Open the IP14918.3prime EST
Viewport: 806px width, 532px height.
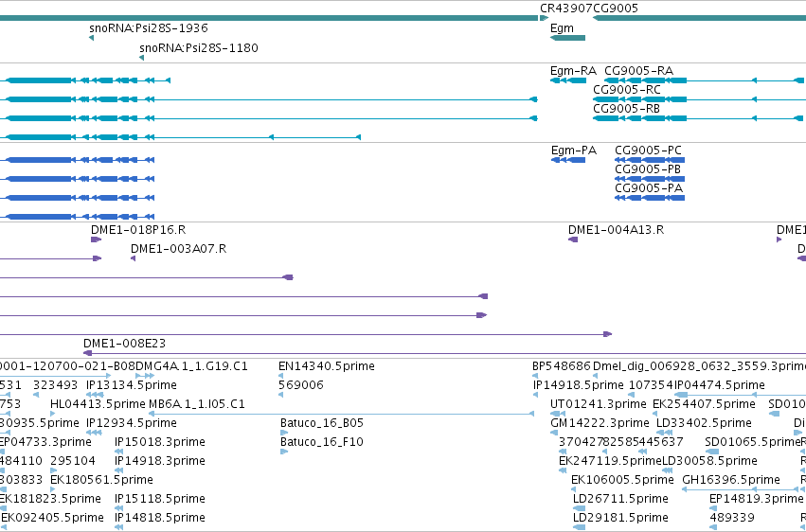(x=118, y=470)
